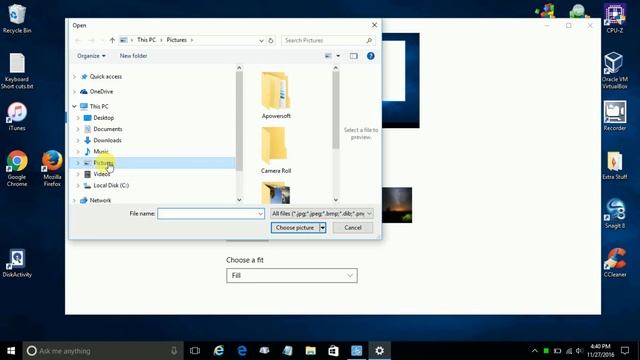This screenshot has height=360, width=640.
Task: Show address bar previous locations dropdown
Action: (261, 40)
